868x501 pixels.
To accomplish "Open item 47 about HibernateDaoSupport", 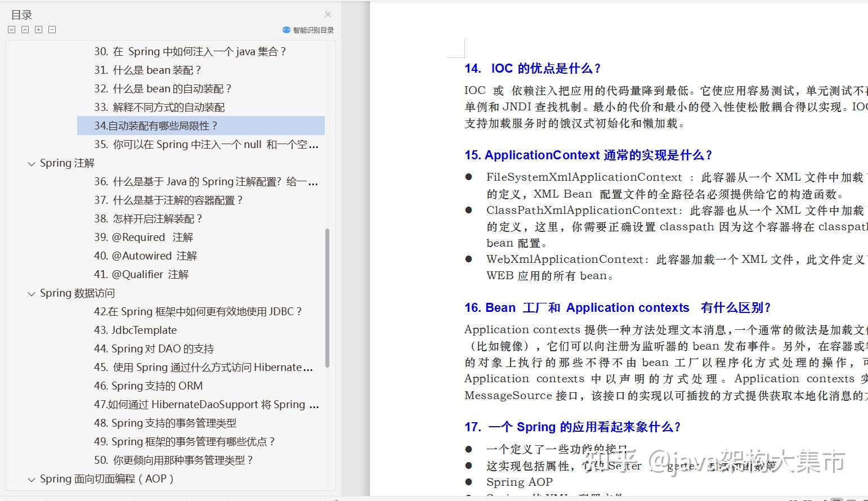I will tap(207, 405).
